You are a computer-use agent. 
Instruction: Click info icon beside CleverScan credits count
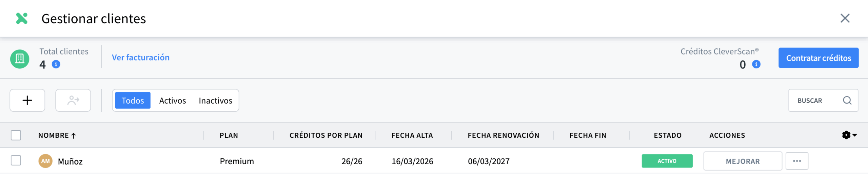(756, 64)
